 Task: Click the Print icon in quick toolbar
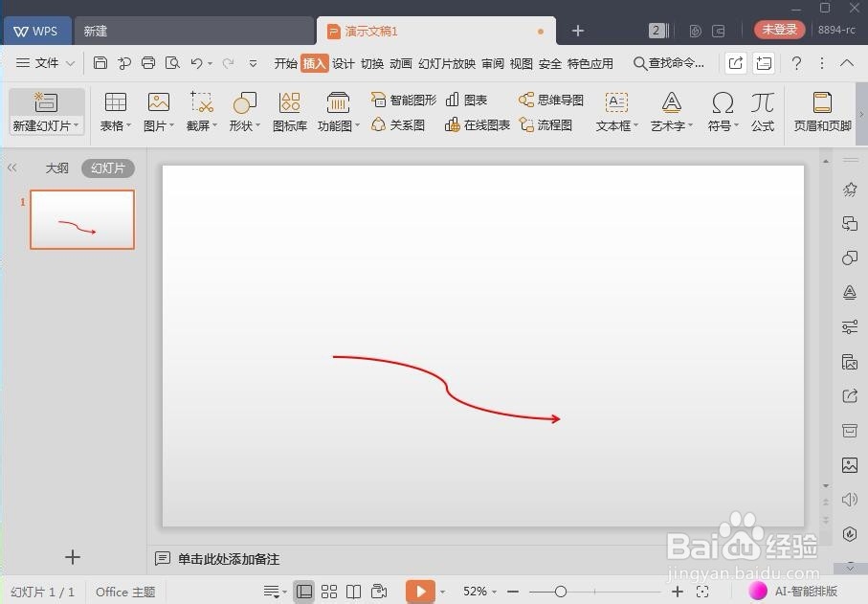(147, 63)
